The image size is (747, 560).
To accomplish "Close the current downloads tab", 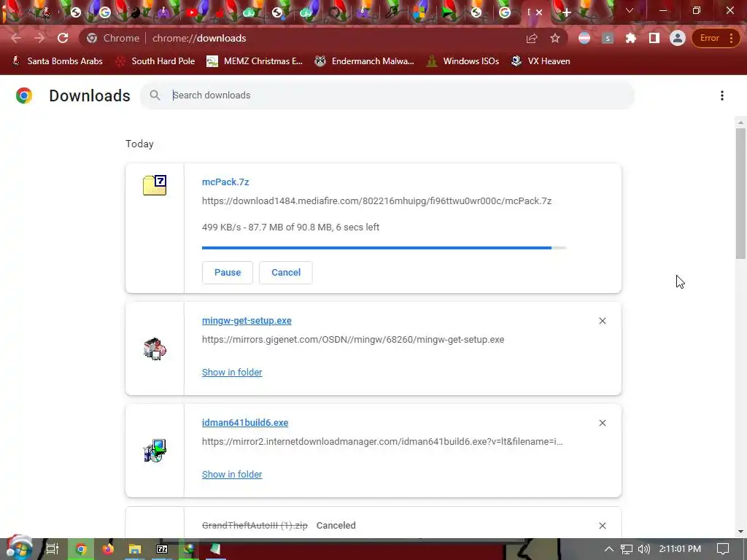I will point(539,12).
